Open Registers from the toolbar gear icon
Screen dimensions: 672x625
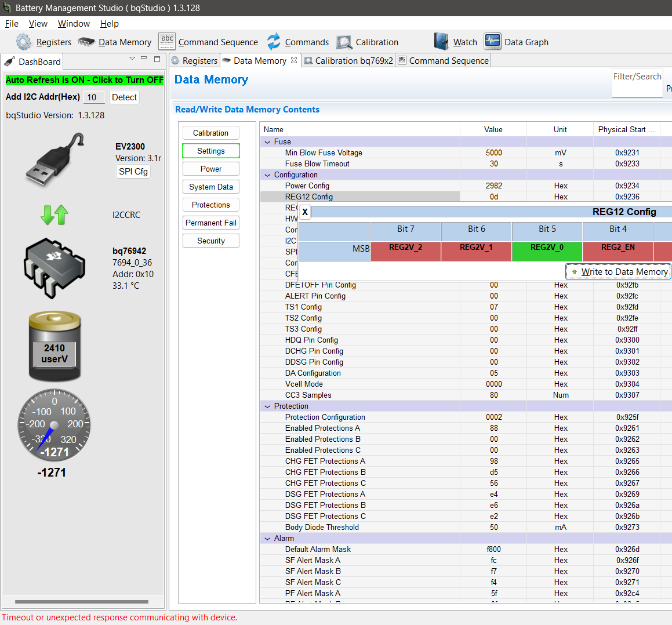coord(24,42)
